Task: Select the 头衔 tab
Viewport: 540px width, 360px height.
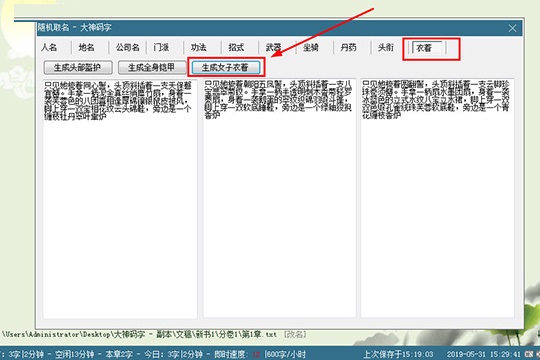Action: 386,48
